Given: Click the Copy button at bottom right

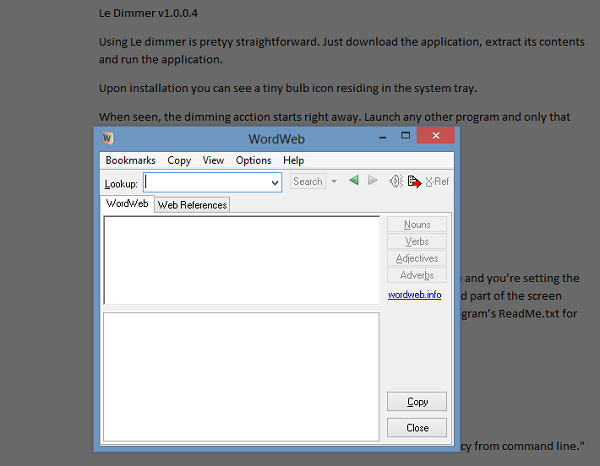Looking at the screenshot, I should coord(417,402).
